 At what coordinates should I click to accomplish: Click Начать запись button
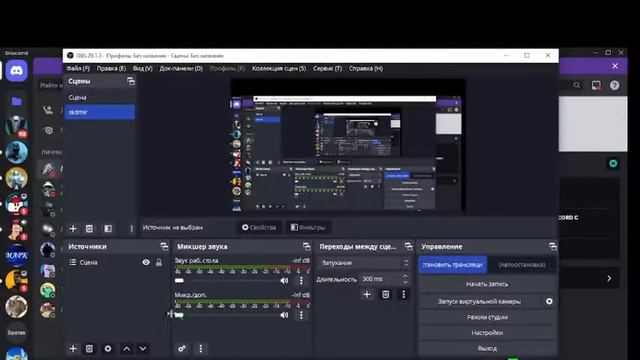point(487,284)
